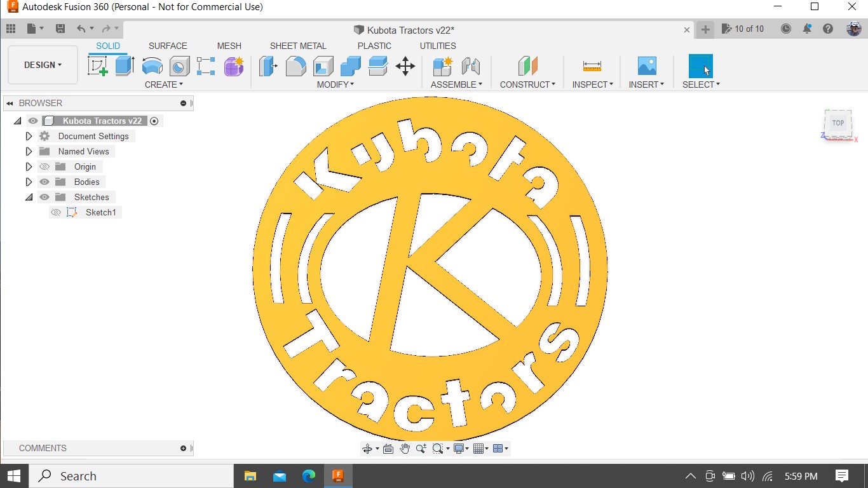
Task: Open the DESIGN workspace dropdown
Action: click(43, 65)
